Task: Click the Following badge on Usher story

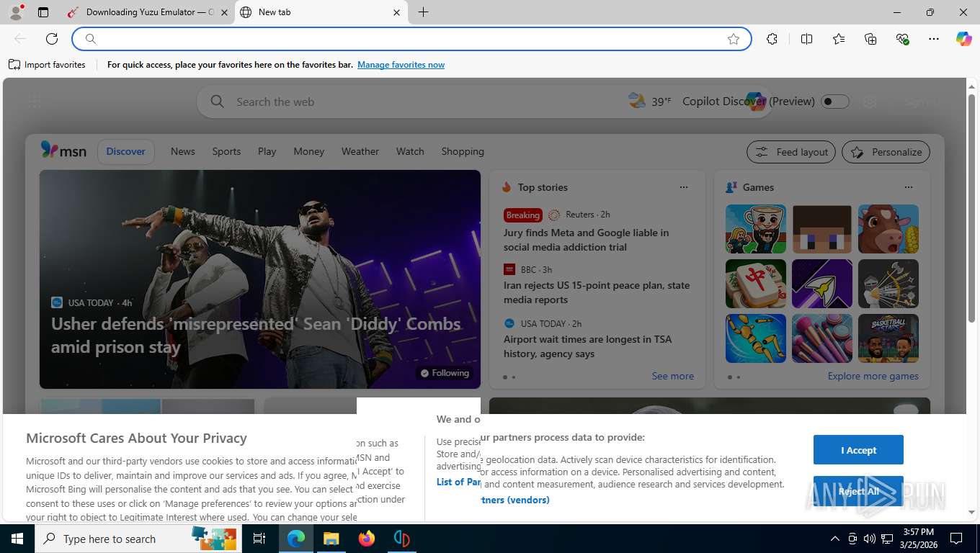Action: click(445, 373)
